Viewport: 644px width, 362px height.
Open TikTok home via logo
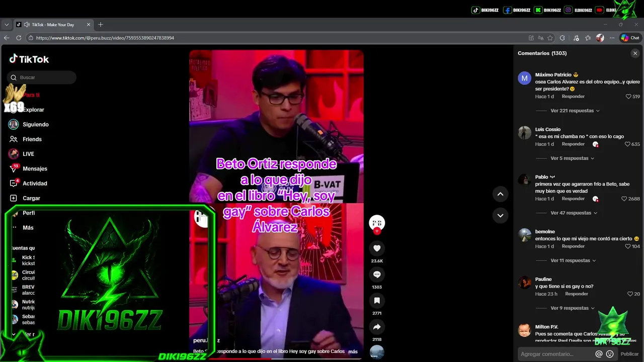(29, 59)
